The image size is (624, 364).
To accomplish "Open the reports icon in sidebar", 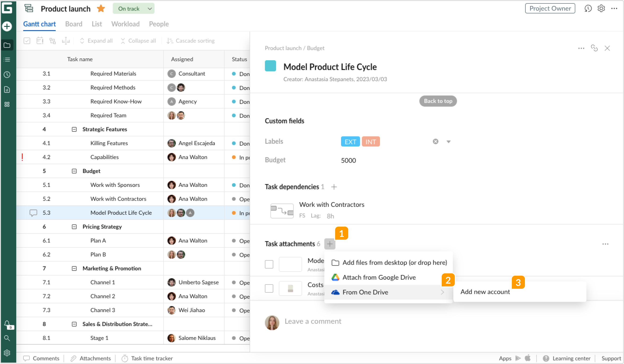I will (x=7, y=89).
